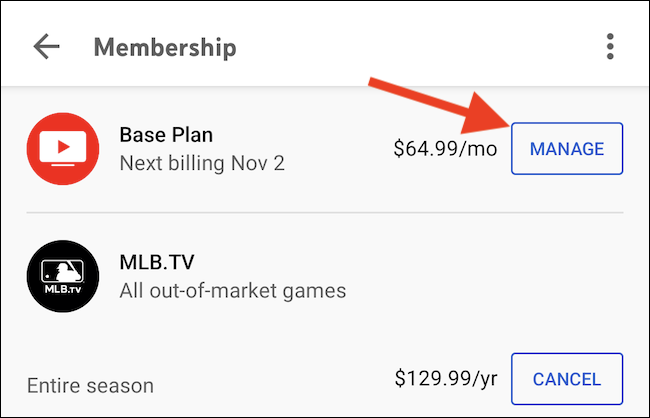Click All out-of-market games description
Viewport: 650px width, 418px height.
tap(232, 292)
